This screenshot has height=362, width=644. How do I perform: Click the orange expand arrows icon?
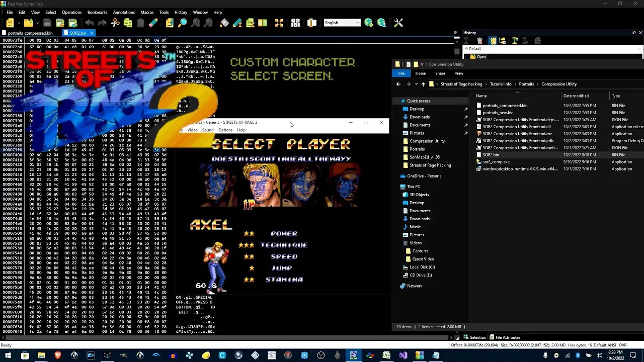[279, 23]
